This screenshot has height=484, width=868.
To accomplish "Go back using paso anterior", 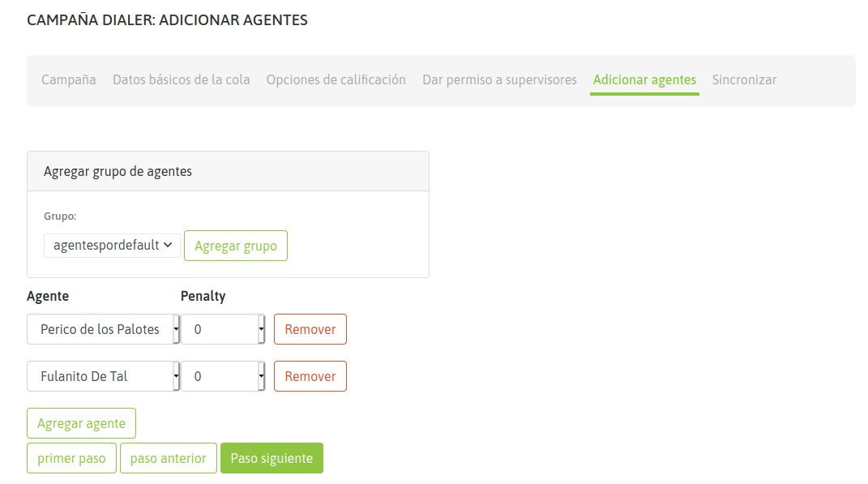I will click(x=169, y=458).
